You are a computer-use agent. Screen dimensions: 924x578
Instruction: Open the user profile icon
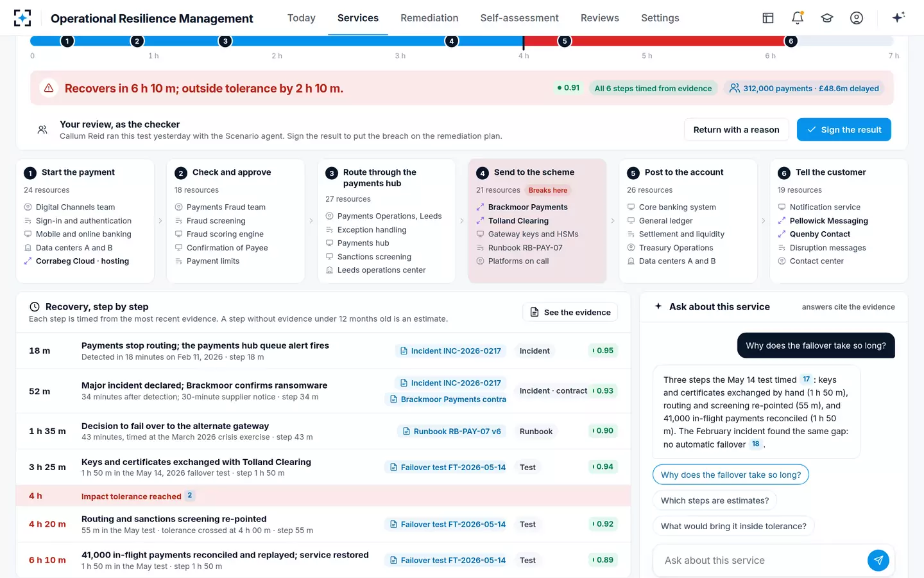pyautogui.click(x=857, y=18)
